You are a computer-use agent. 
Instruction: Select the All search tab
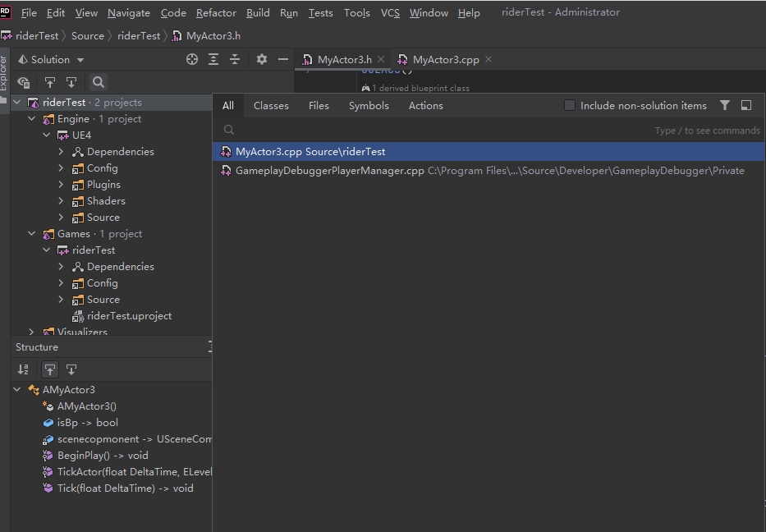[228, 106]
